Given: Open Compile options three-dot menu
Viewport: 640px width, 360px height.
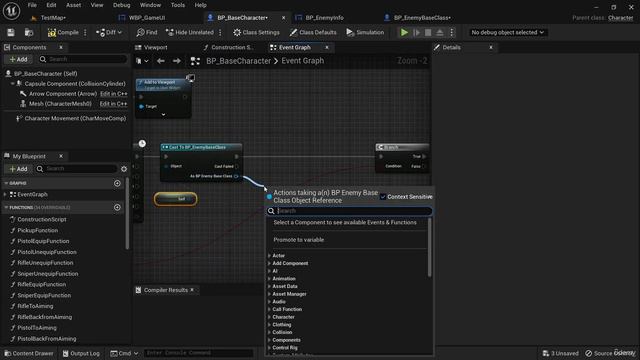Looking at the screenshot, I should pos(85,32).
